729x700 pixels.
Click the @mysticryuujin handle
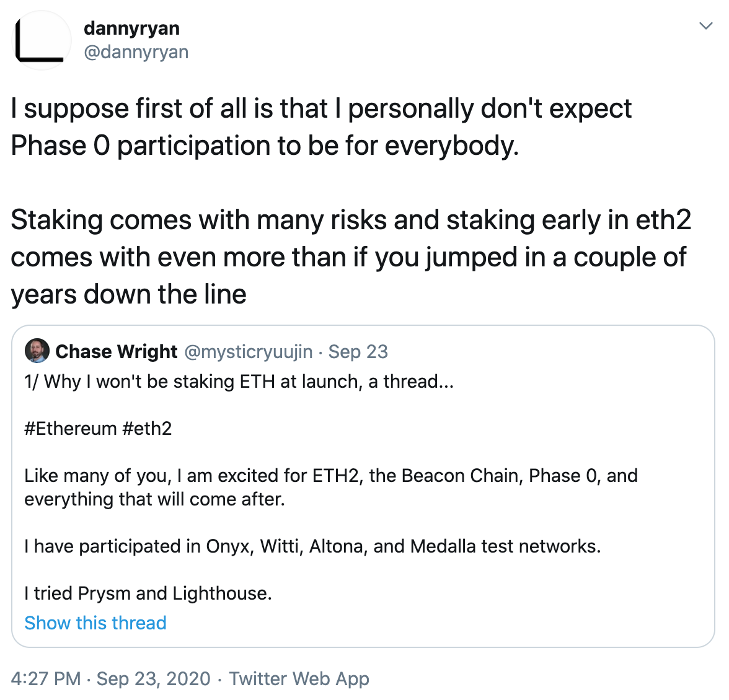[x=249, y=351]
